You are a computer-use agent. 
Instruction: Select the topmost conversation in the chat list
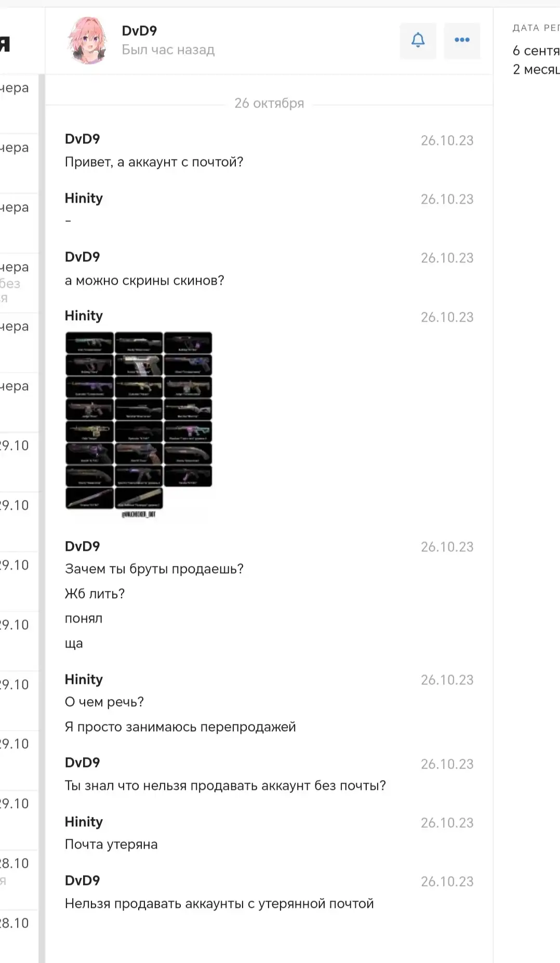pos(19,104)
